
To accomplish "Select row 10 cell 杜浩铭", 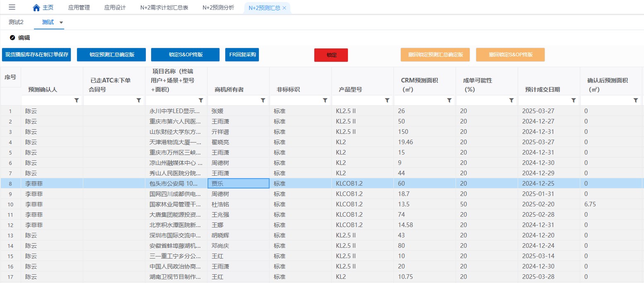I will (238, 204).
